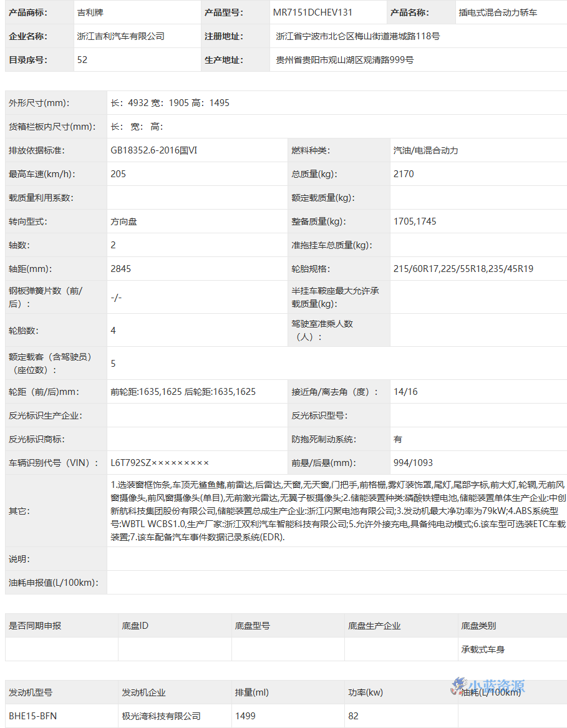The width and height of the screenshot is (567, 728).
Task: Click front/rear overhang value 994/1093
Action: (x=413, y=463)
